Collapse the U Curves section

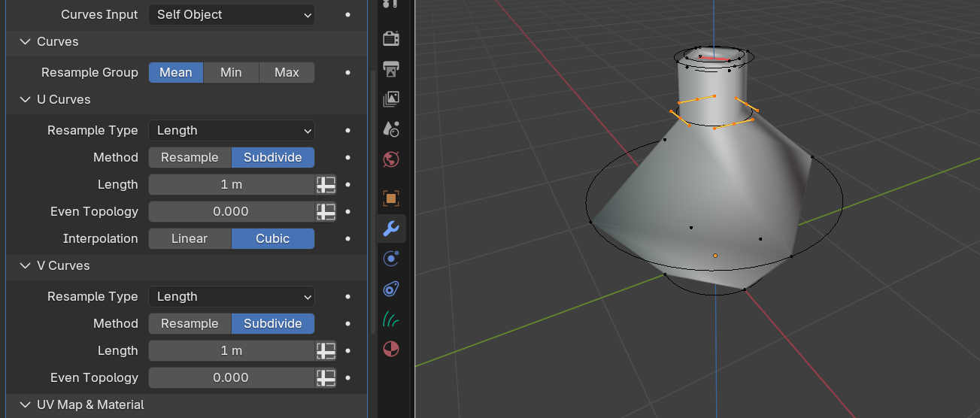coord(26,99)
